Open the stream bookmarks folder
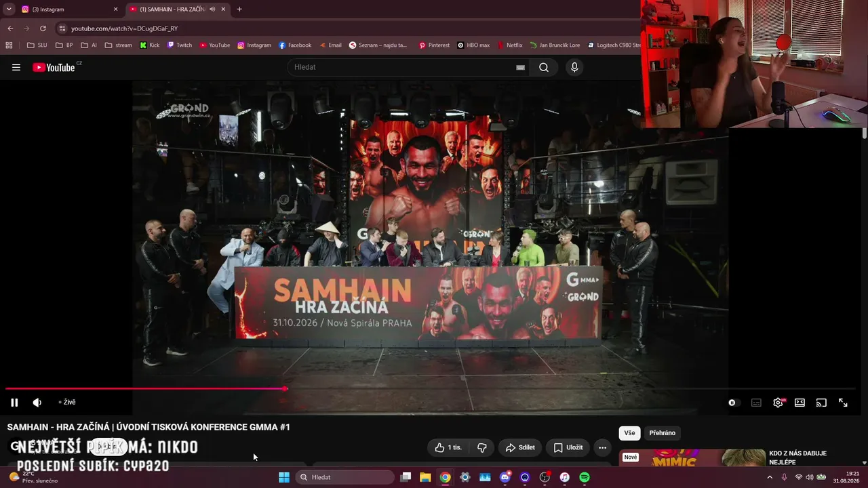This screenshot has width=868, height=488. click(119, 45)
